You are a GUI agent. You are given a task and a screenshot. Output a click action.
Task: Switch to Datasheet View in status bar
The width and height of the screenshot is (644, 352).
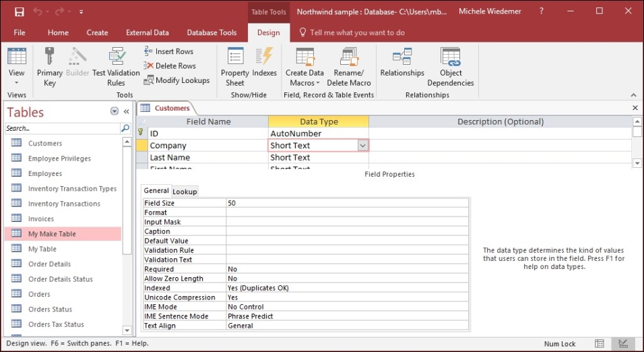point(600,344)
